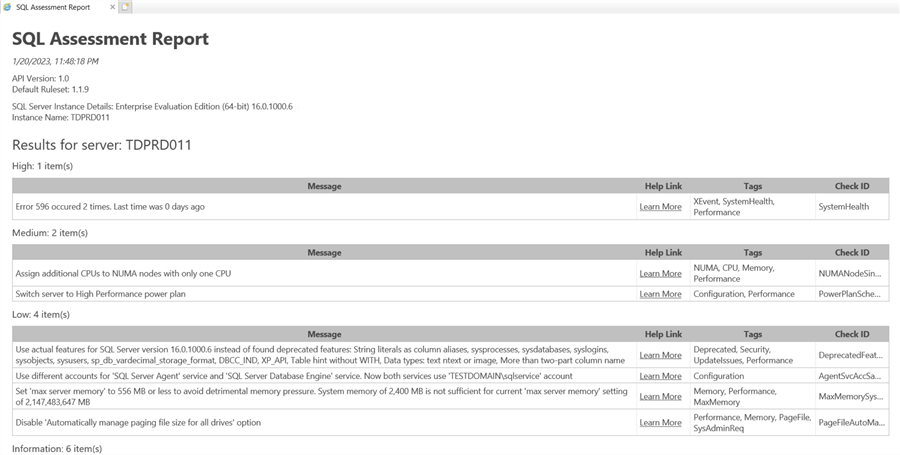Open Learn More for paging file size row
Image resolution: width=900 pixels, height=455 pixels.
point(660,422)
